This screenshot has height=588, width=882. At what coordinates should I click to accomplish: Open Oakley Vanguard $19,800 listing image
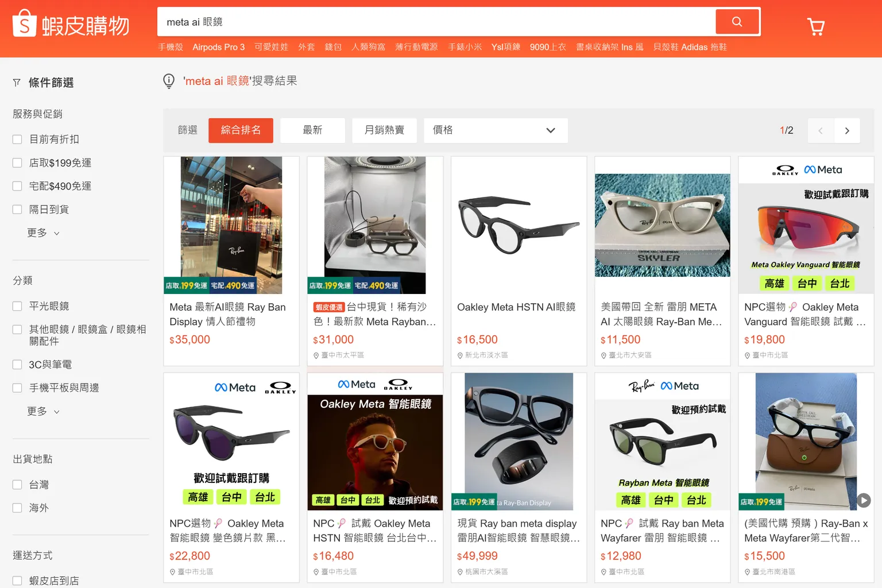click(x=806, y=225)
